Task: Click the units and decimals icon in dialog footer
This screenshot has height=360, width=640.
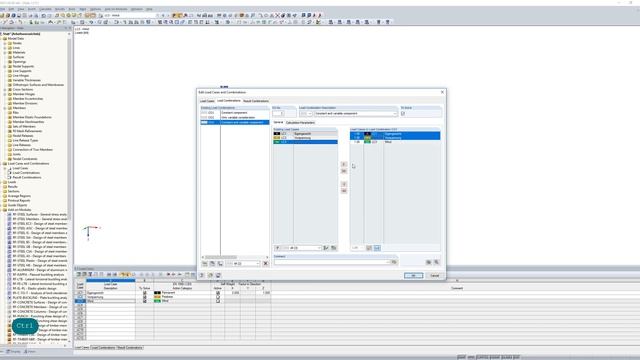Action: click(210, 276)
